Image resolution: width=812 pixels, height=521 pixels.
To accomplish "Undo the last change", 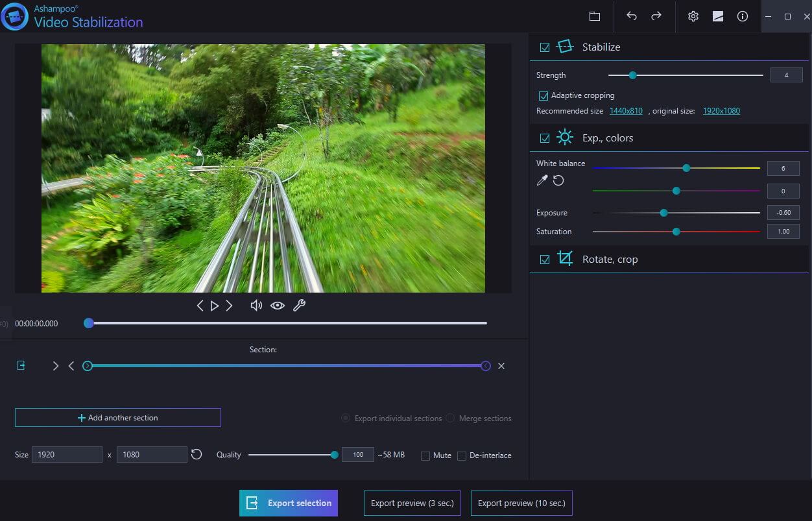I will click(631, 16).
